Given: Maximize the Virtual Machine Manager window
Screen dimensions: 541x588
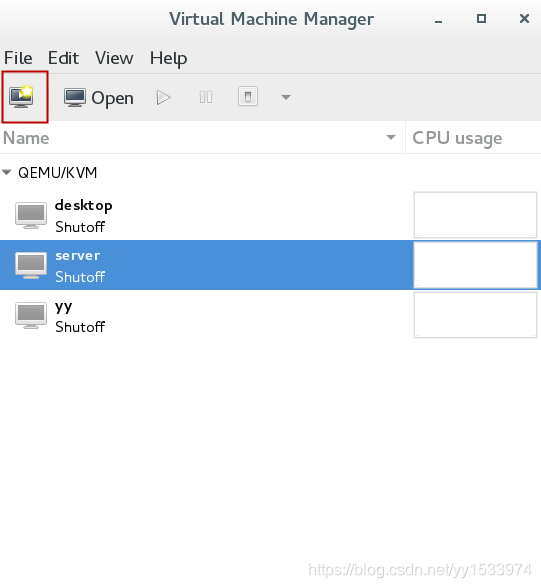Looking at the screenshot, I should (481, 19).
